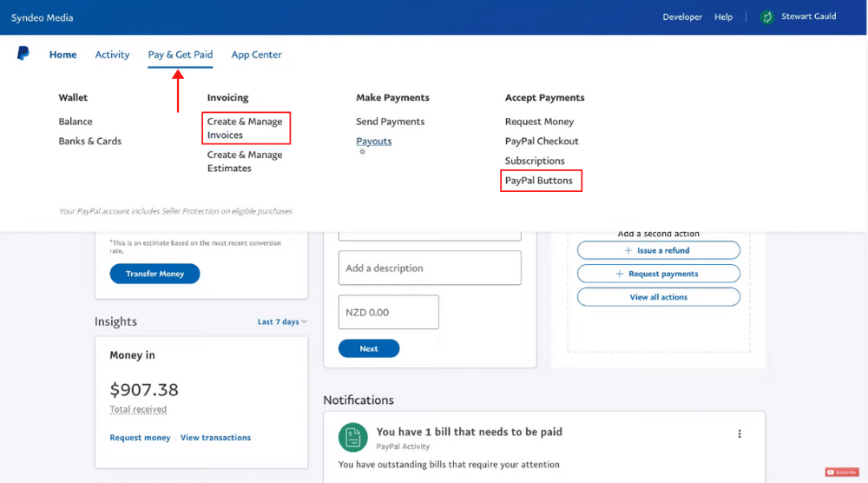The height and width of the screenshot is (483, 868).
Task: Click the Wallet column heading
Action: pyautogui.click(x=73, y=97)
